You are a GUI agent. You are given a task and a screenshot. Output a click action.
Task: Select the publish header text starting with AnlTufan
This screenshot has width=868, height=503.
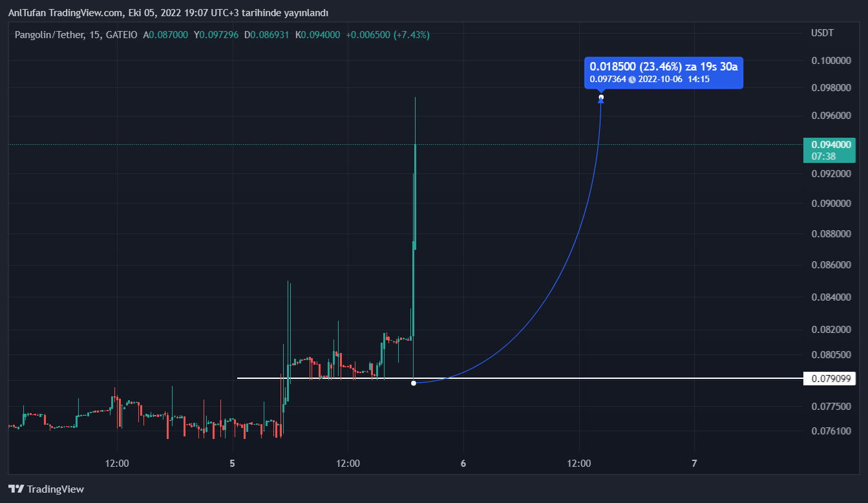(x=168, y=13)
